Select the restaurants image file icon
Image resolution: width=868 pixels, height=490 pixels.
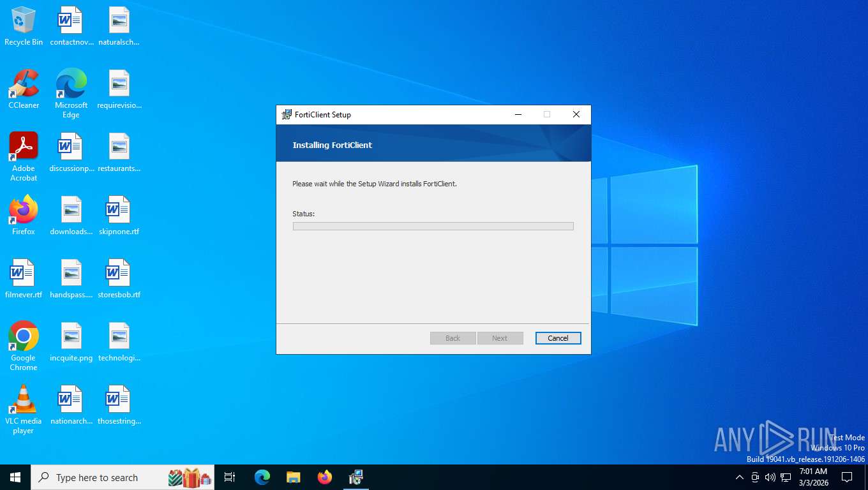pyautogui.click(x=119, y=153)
